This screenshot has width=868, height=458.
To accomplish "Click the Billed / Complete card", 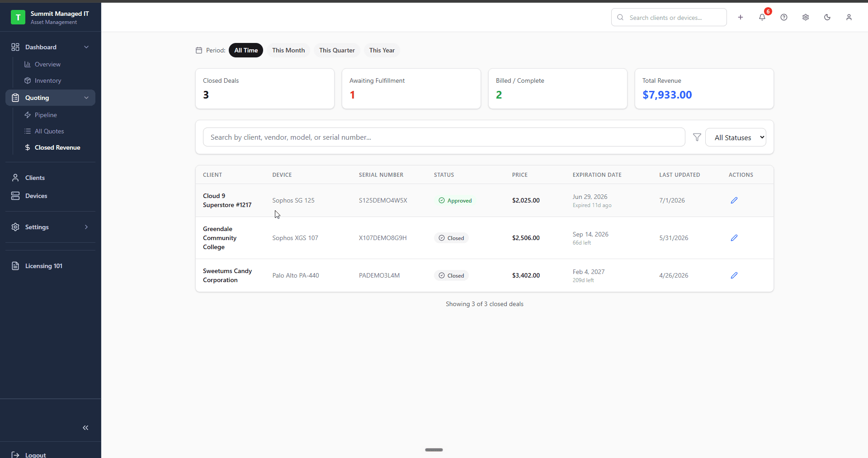I will point(558,89).
